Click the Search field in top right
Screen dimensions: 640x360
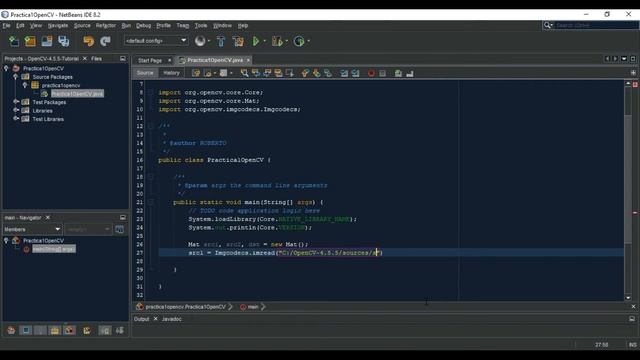point(596,25)
